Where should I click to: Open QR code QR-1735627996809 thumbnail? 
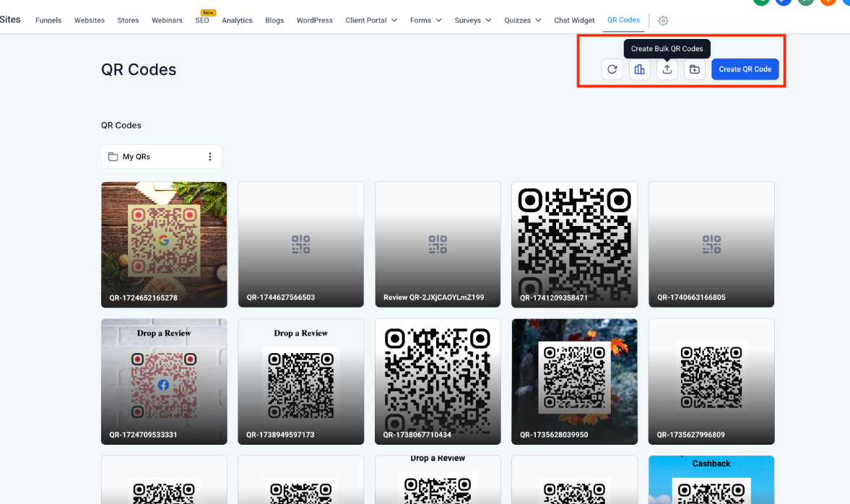[711, 381]
